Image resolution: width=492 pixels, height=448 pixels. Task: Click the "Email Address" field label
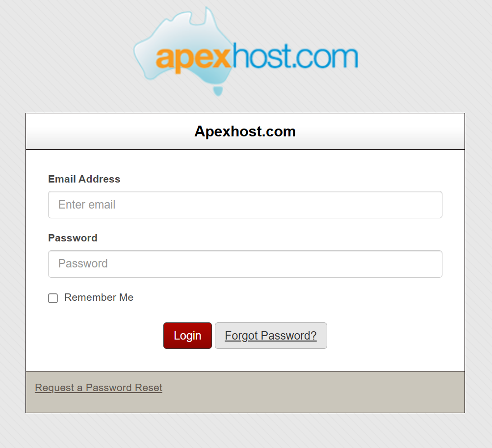(84, 179)
